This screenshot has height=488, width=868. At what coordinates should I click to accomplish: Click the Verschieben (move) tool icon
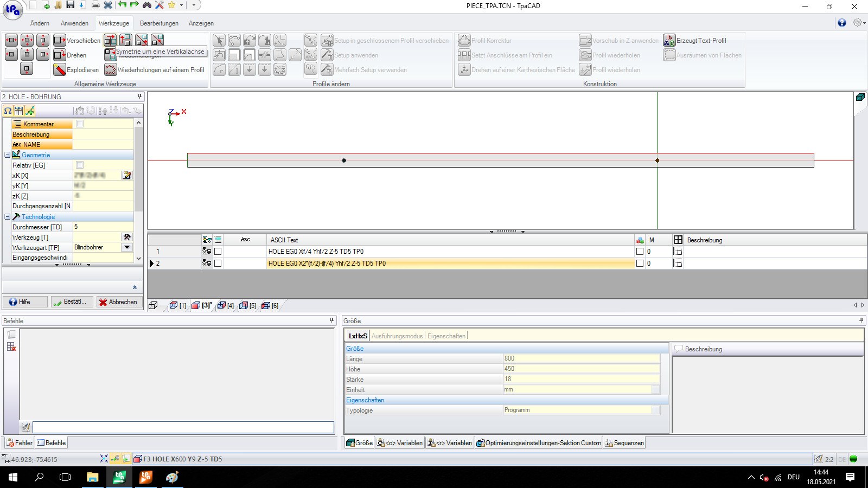(60, 40)
